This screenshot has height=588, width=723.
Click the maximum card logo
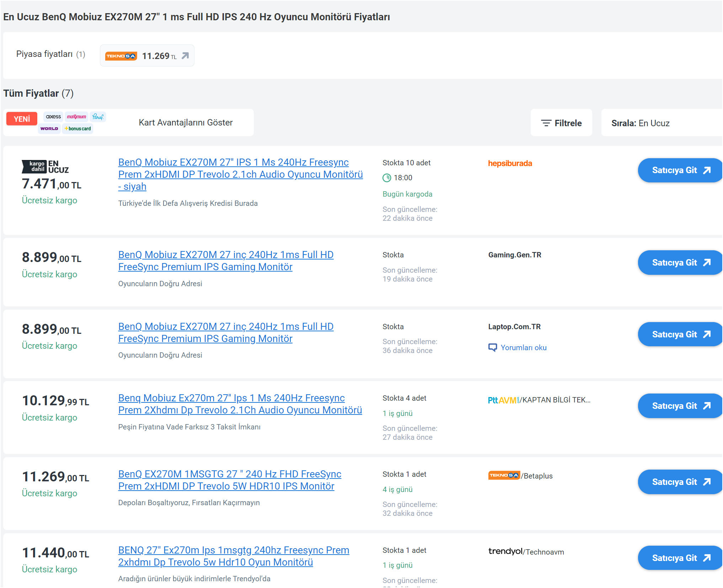point(76,117)
